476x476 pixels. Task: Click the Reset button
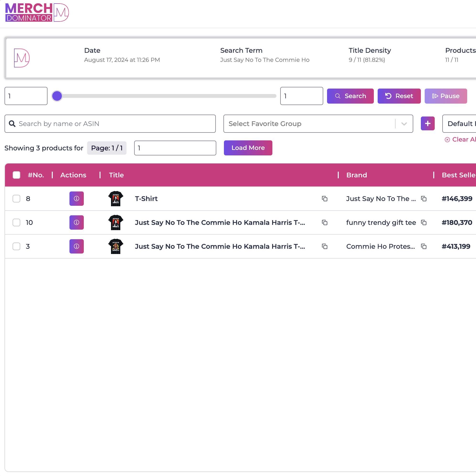pyautogui.click(x=399, y=96)
